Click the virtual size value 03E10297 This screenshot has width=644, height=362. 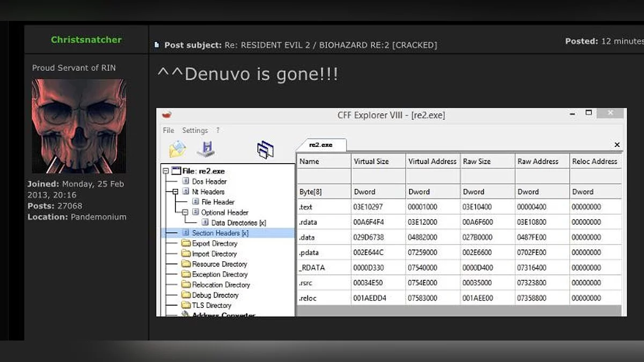[369, 207]
